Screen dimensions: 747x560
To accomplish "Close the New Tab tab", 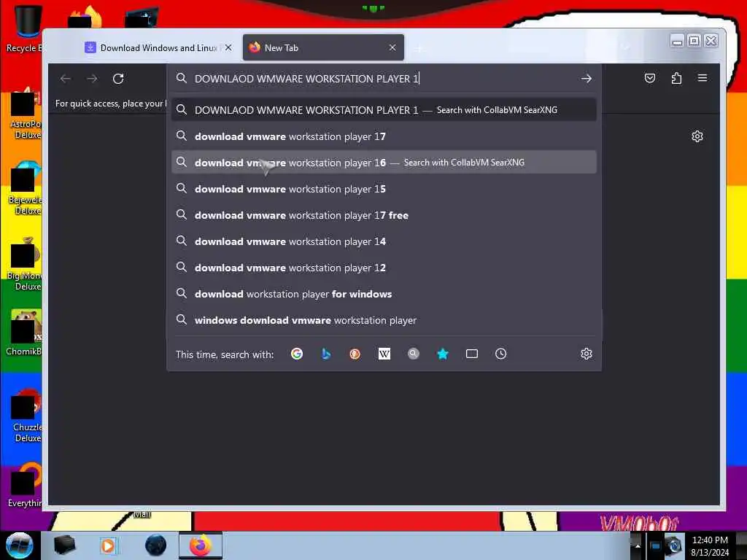I will 392,47.
